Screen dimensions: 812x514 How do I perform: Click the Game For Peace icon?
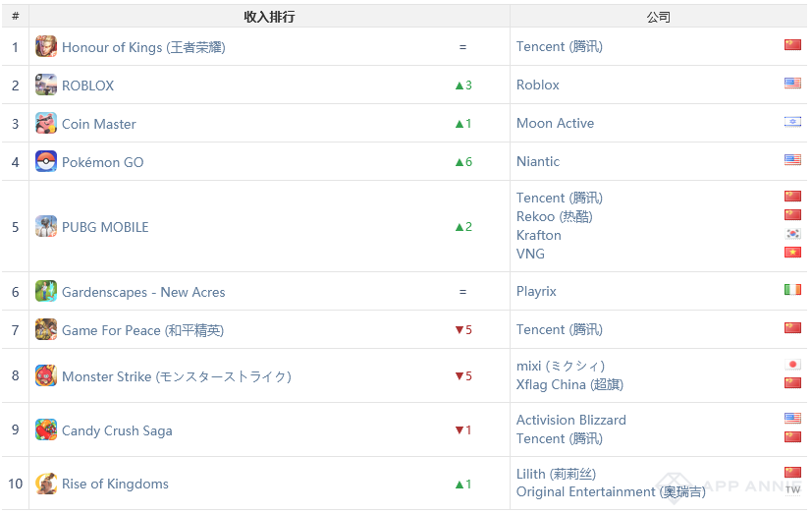pos(46,329)
